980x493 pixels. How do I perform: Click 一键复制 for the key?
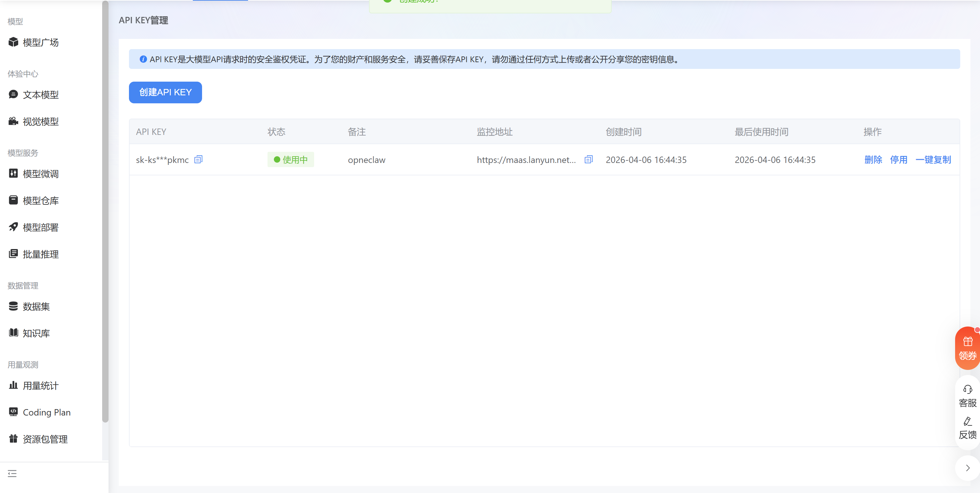pyautogui.click(x=933, y=160)
